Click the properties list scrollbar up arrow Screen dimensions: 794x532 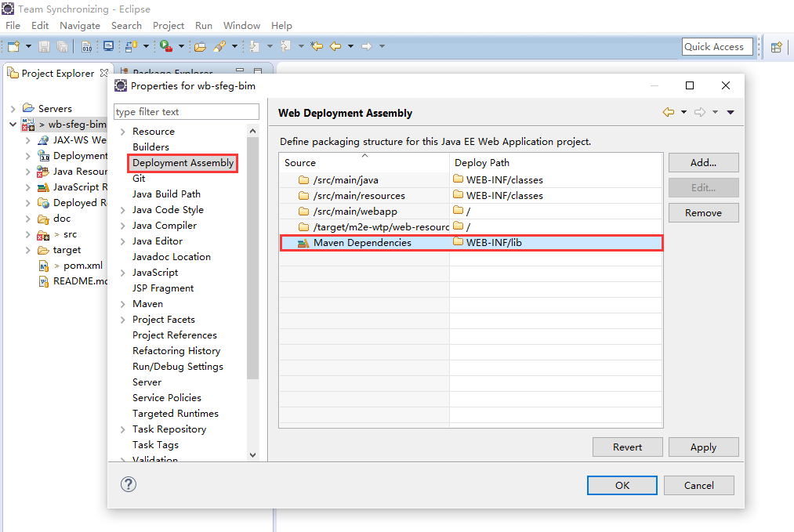pos(252,131)
